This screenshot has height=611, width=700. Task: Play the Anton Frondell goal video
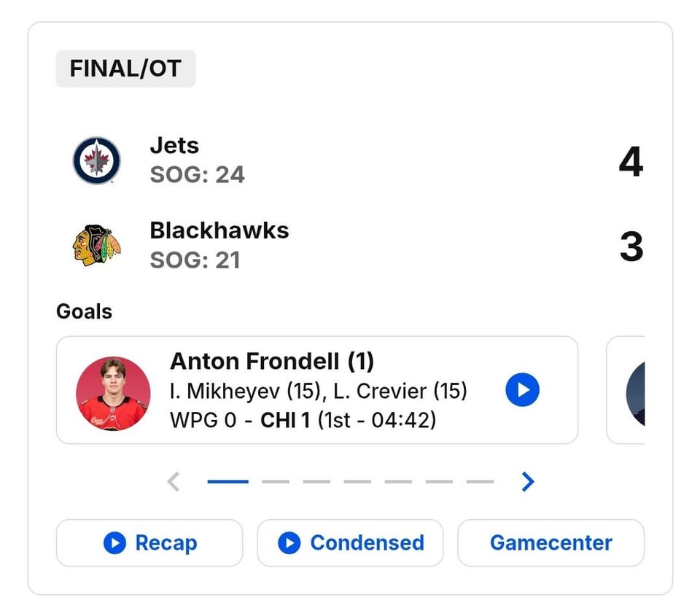click(x=522, y=390)
